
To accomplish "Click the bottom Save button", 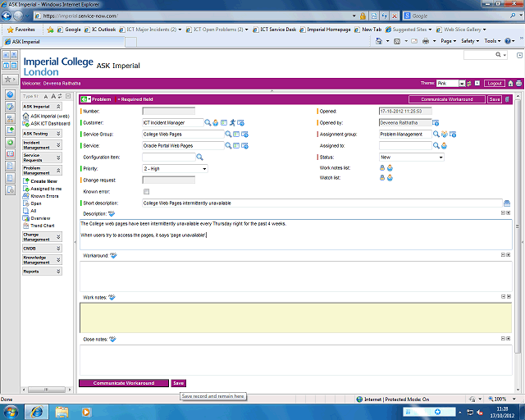I will click(x=178, y=383).
